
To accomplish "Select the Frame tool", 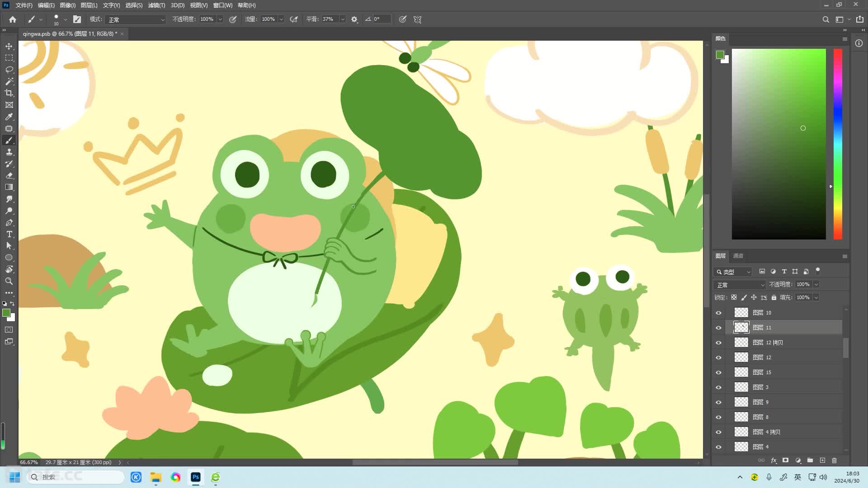I will coord(9,105).
